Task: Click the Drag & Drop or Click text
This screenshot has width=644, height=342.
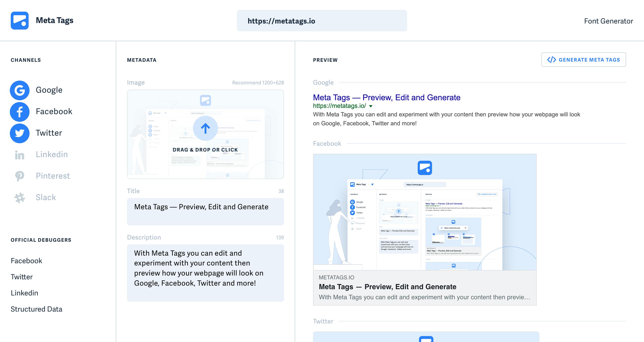Action: point(205,150)
